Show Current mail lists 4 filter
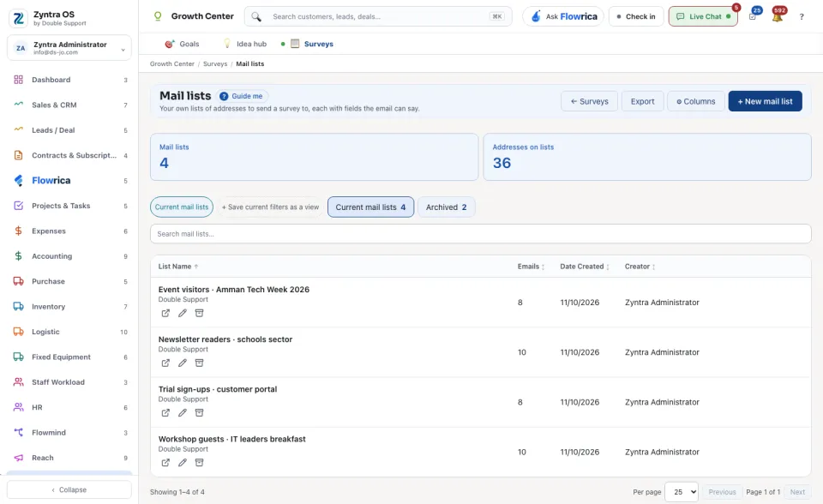This screenshot has width=823, height=504. [370, 207]
